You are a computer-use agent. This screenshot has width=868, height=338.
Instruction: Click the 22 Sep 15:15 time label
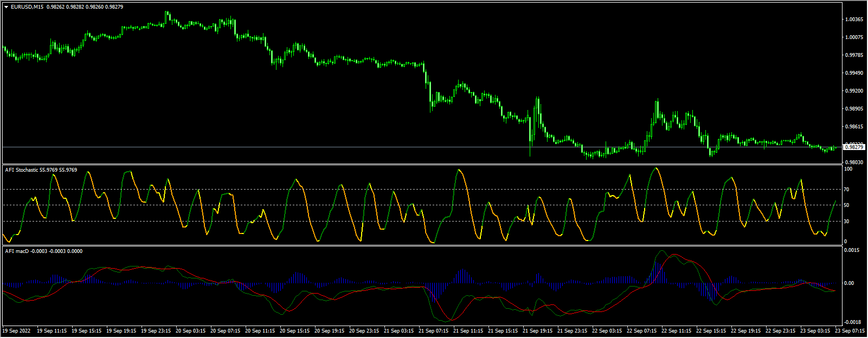click(712, 330)
